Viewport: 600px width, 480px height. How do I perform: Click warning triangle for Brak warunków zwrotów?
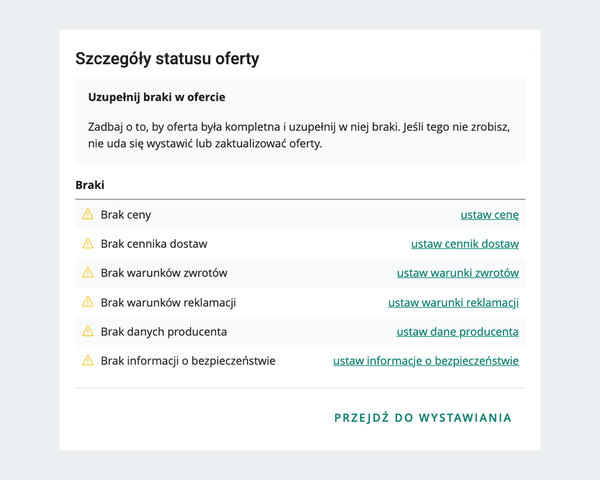coord(87,272)
